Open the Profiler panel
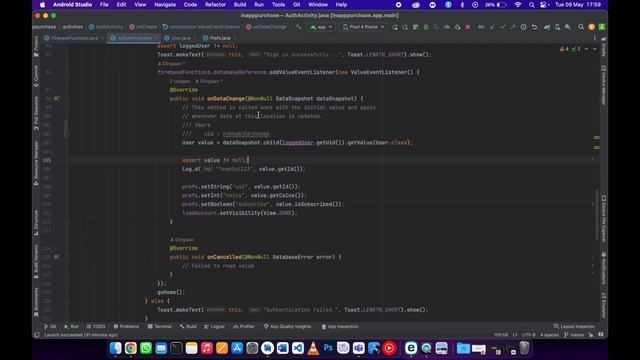Image resolution: width=640 pixels, height=360 pixels. pos(244,327)
